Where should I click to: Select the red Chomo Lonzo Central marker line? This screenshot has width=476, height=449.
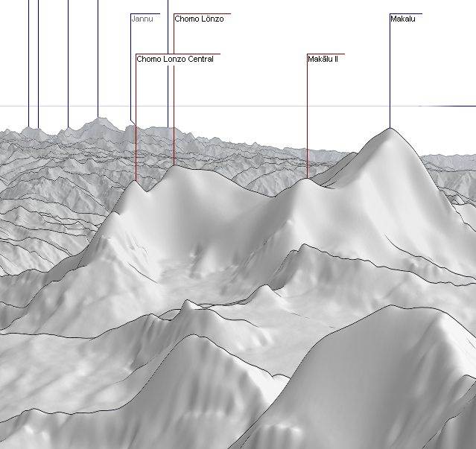(136, 119)
